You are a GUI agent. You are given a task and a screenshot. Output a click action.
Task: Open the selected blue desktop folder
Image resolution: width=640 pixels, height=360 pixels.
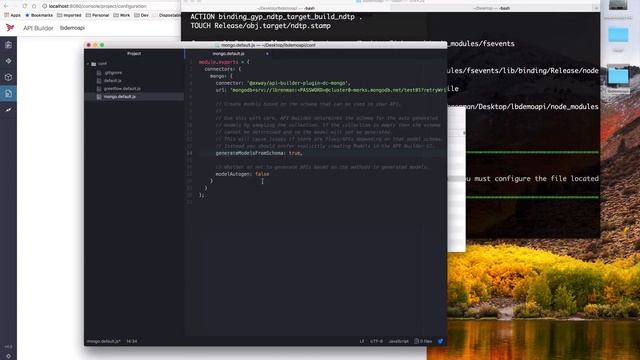[x=618, y=76]
